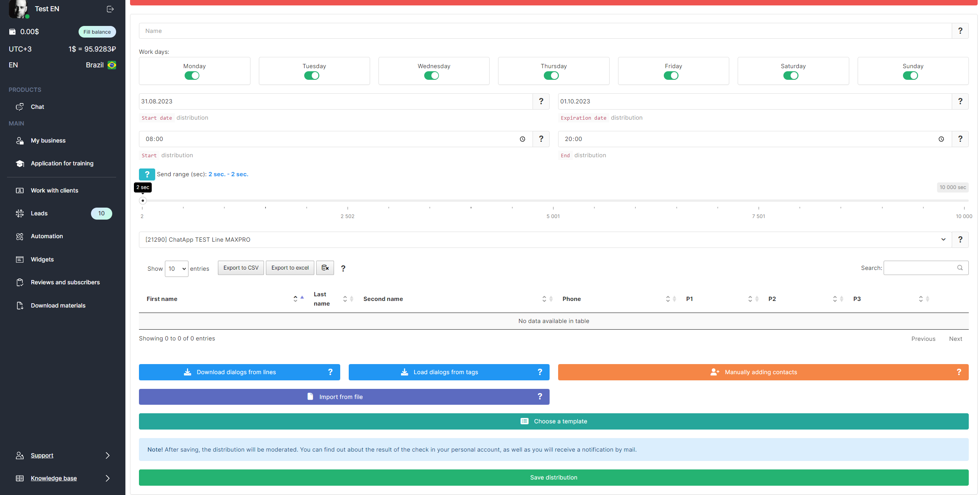Screen dimensions: 980x495
Task: Click the clear table icon beside Export to excel
Action: click(x=325, y=268)
